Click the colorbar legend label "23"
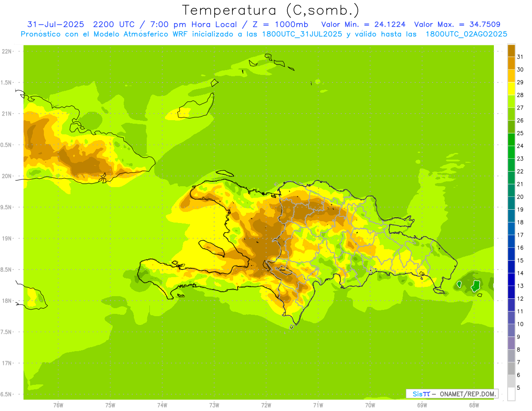The width and height of the screenshot is (532, 411). pyautogui.click(x=520, y=159)
